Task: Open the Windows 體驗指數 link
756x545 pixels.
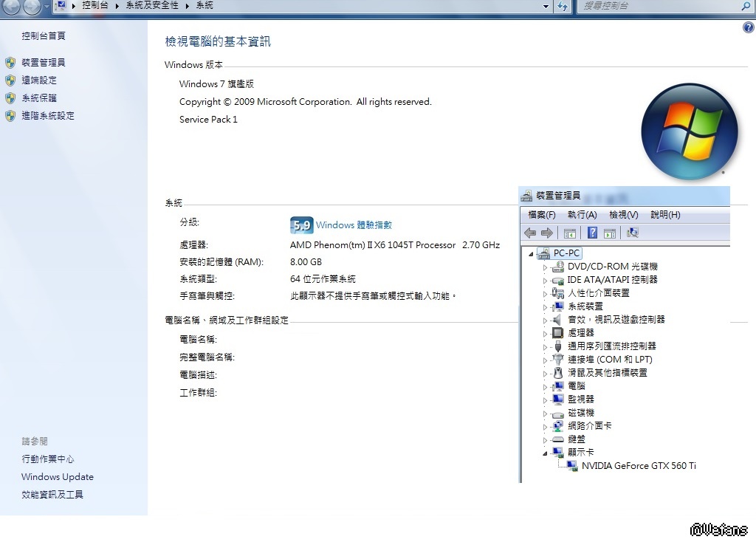Action: (x=354, y=225)
